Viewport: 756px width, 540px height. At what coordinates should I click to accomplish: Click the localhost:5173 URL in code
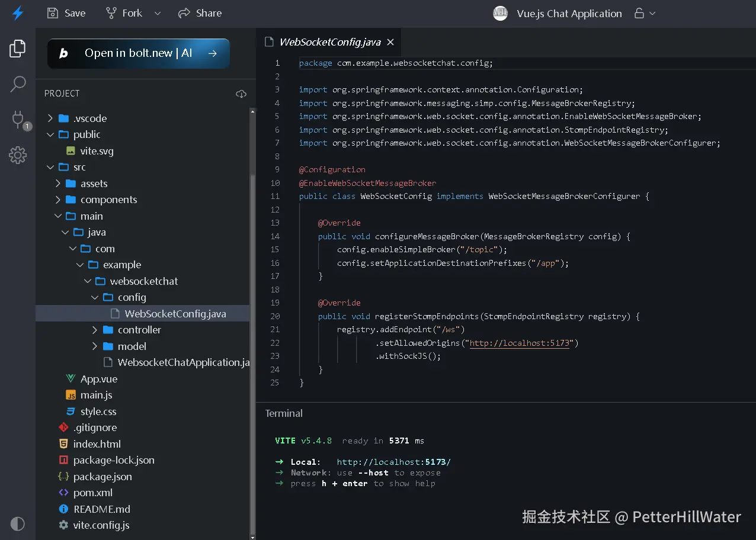pyautogui.click(x=520, y=343)
